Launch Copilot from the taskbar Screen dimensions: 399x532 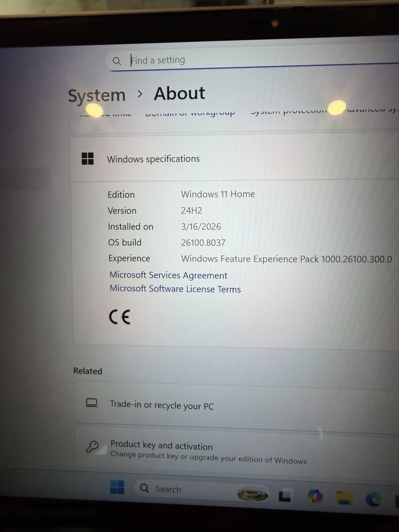315,497
